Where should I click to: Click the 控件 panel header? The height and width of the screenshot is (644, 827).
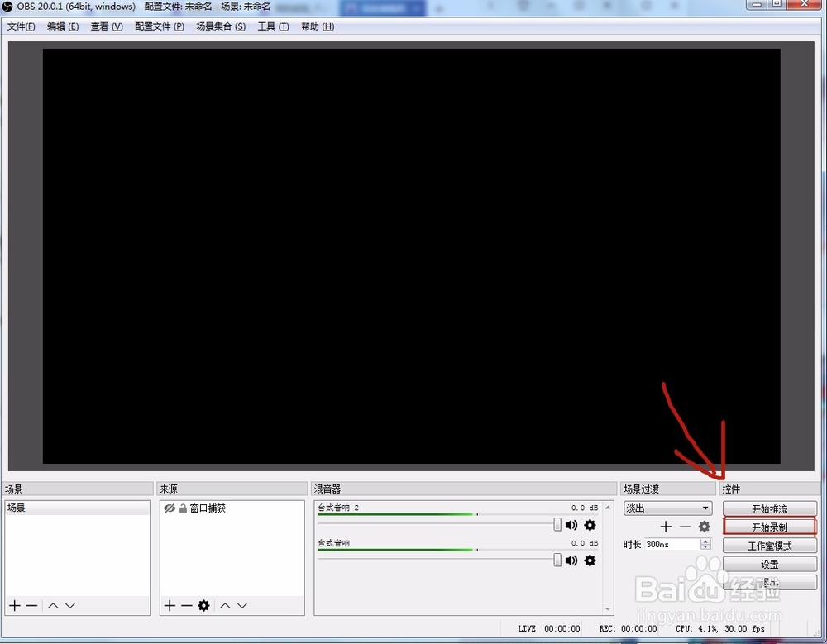(769, 489)
